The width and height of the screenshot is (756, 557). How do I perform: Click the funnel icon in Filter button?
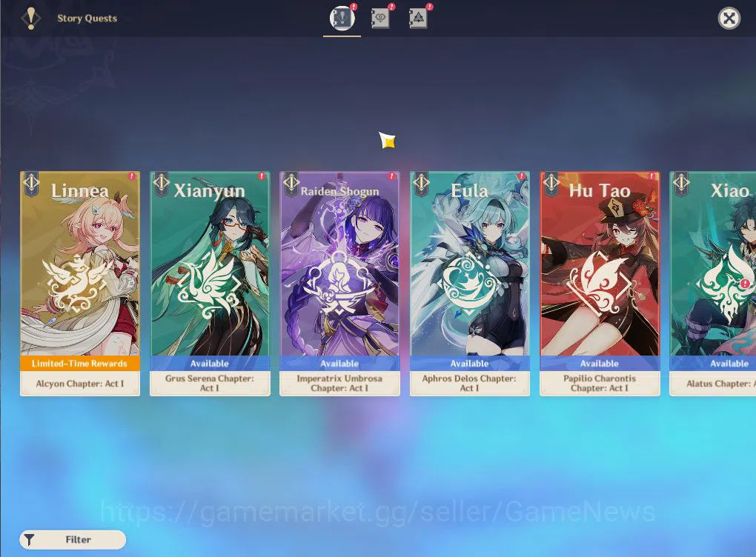30,540
